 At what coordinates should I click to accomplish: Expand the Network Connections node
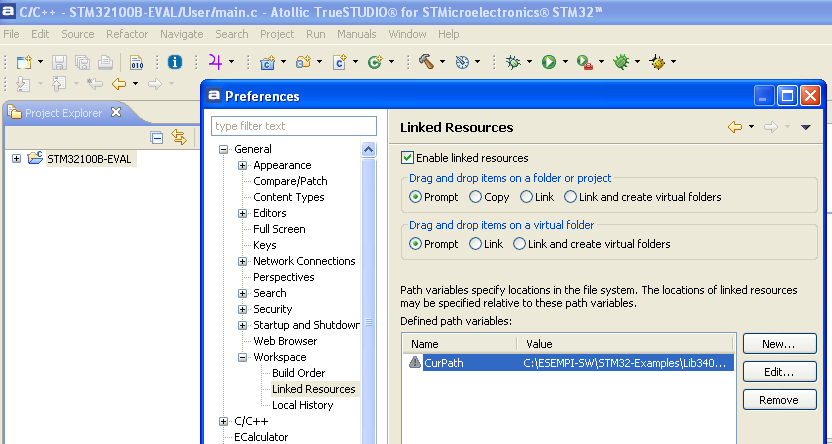click(x=242, y=262)
